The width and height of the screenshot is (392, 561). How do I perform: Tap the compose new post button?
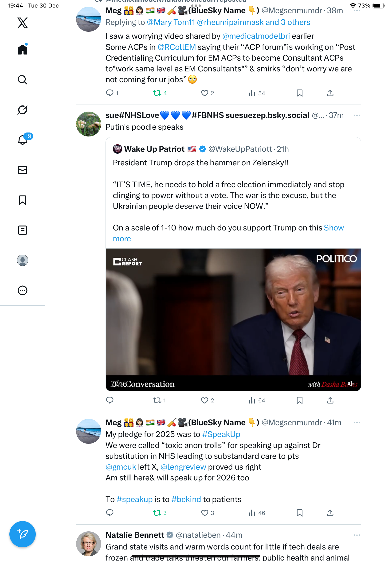coord(23,534)
